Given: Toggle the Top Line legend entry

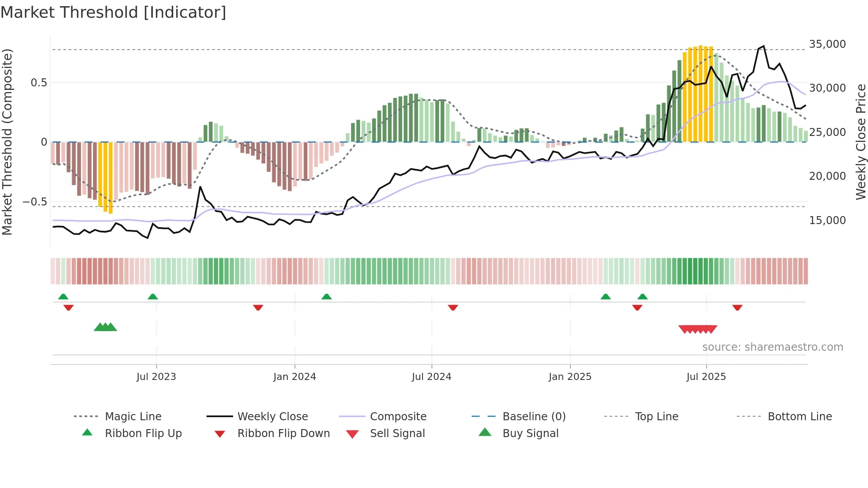Looking at the screenshot, I should [x=656, y=416].
